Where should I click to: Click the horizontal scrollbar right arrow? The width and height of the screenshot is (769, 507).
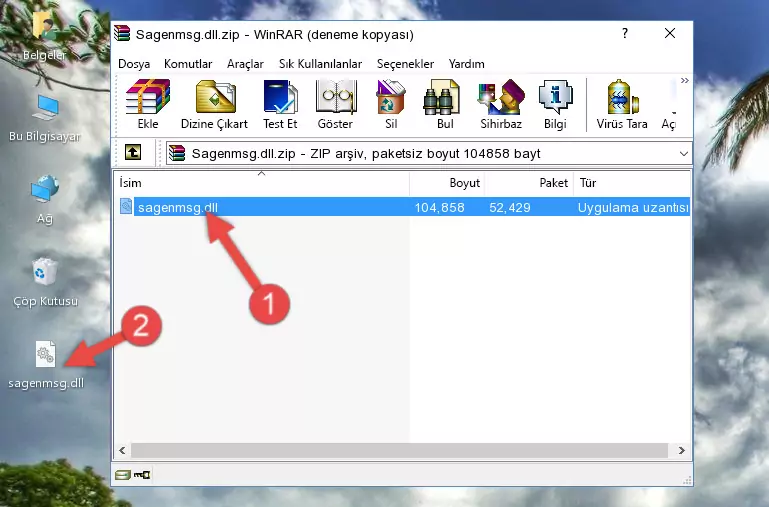point(682,450)
